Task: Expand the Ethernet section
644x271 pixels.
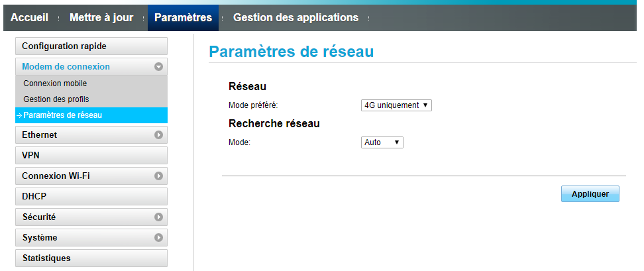Action: [80, 135]
